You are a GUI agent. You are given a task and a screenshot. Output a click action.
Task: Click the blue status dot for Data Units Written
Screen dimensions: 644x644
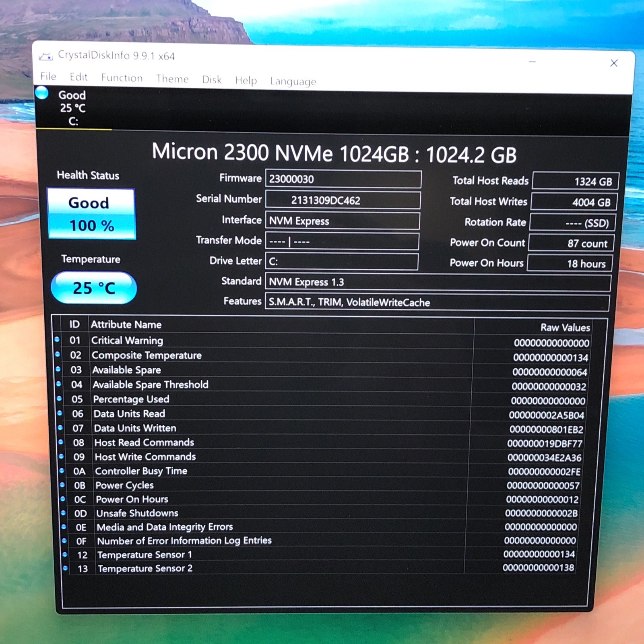[60, 427]
